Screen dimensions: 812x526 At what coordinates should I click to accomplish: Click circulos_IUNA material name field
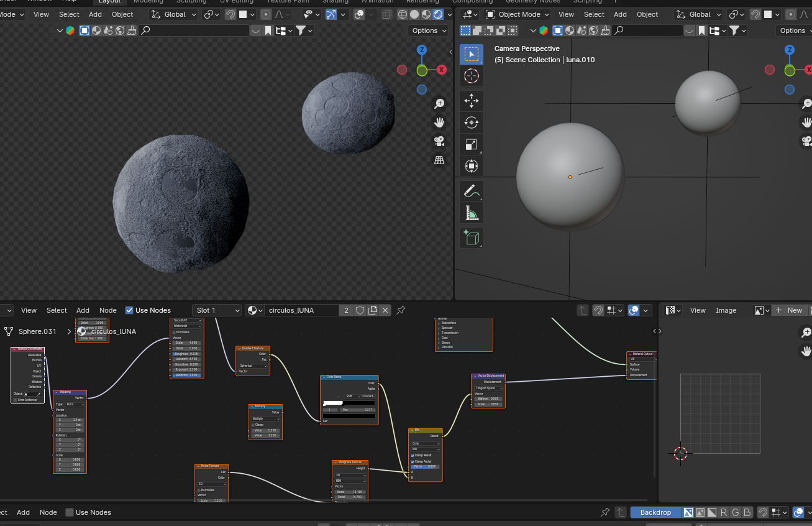pos(301,310)
